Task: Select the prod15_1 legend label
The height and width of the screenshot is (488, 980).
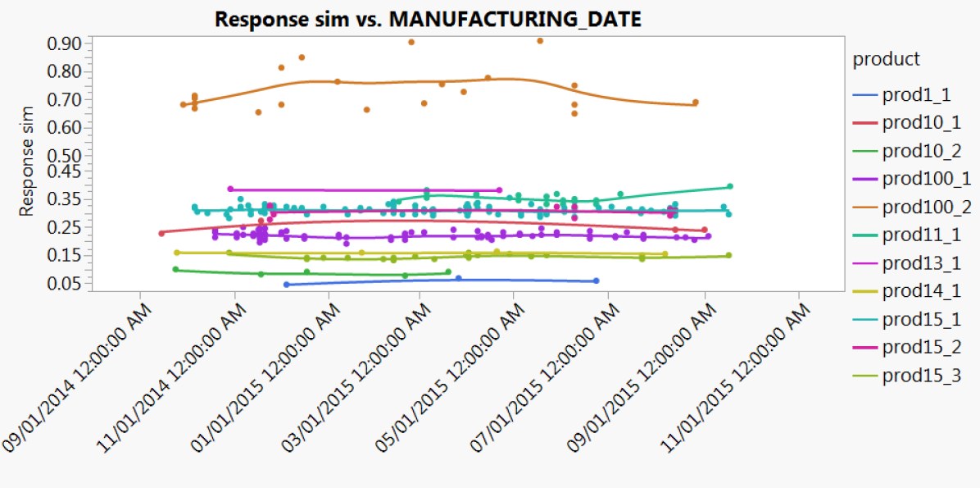Action: pos(921,320)
